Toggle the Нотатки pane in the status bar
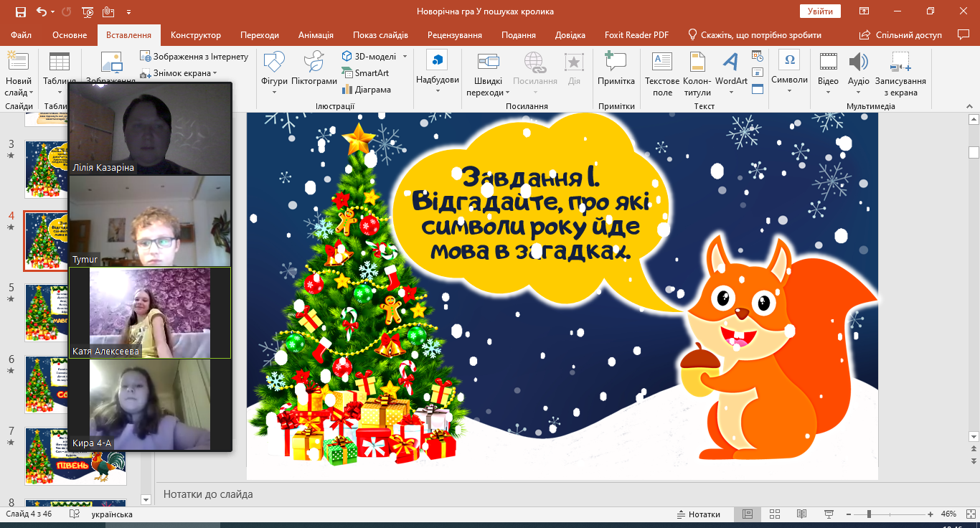 tap(699, 514)
